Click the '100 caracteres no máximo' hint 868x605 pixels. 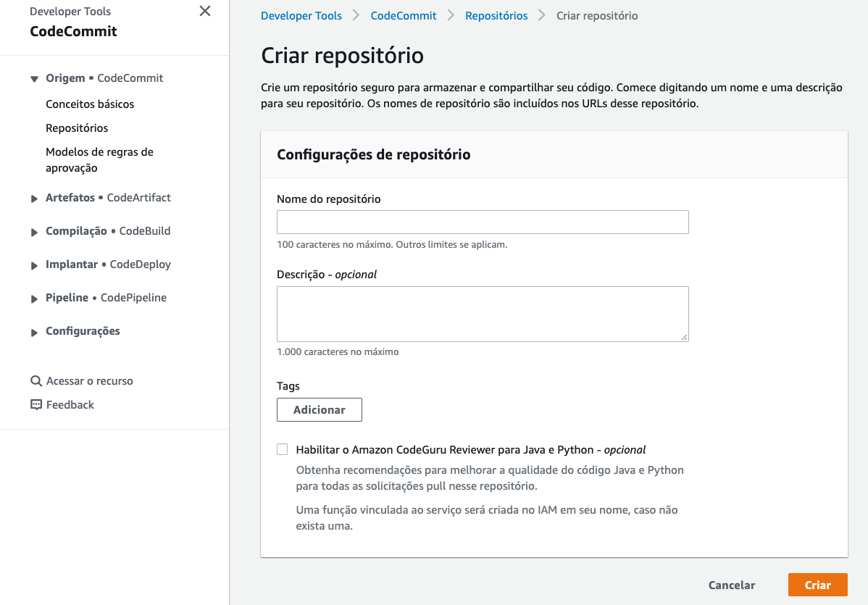[392, 244]
